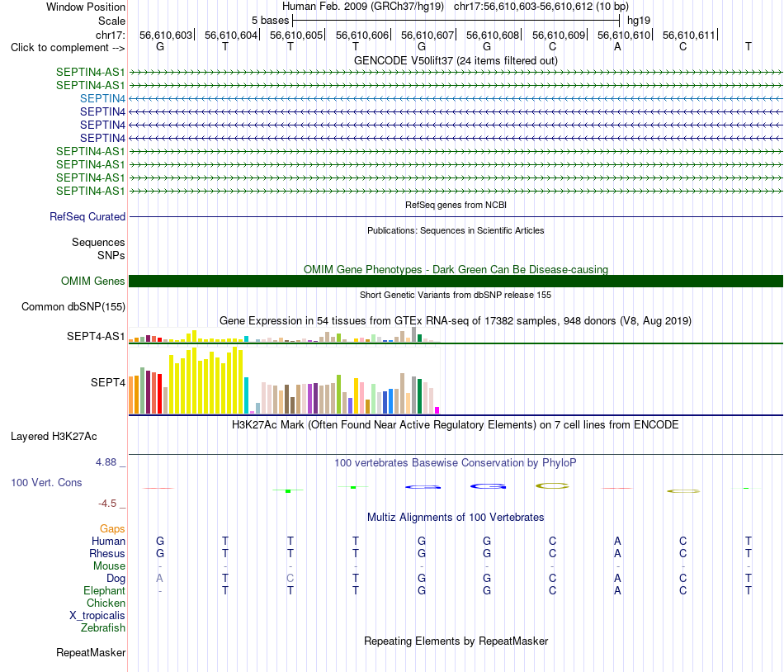The height and width of the screenshot is (672, 784).
Task: Open 'Short Genetic Variants from dbSNP release 155'
Action: tap(456, 295)
